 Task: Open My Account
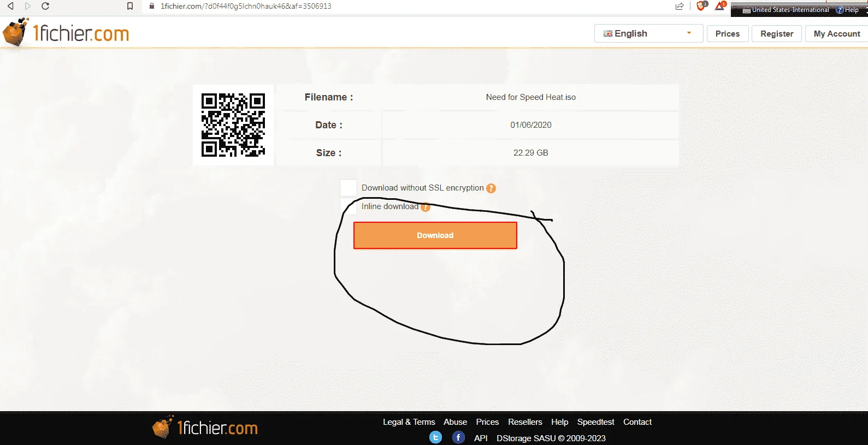tap(837, 33)
